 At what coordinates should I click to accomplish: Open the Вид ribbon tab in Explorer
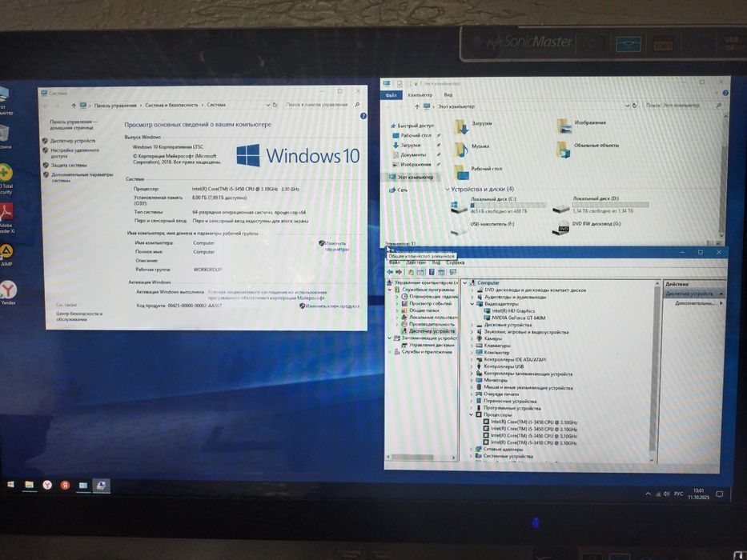[448, 94]
